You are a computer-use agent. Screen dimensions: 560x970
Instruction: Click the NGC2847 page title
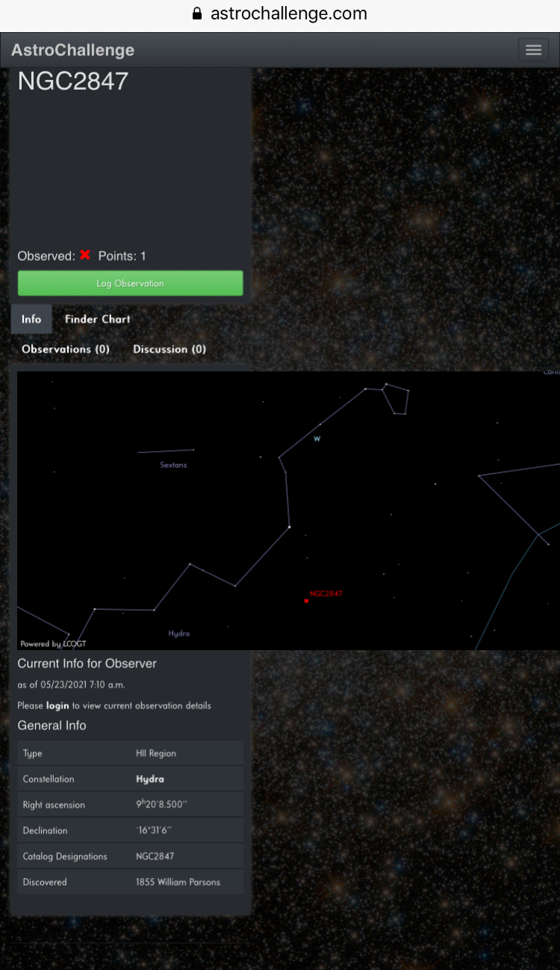point(73,81)
